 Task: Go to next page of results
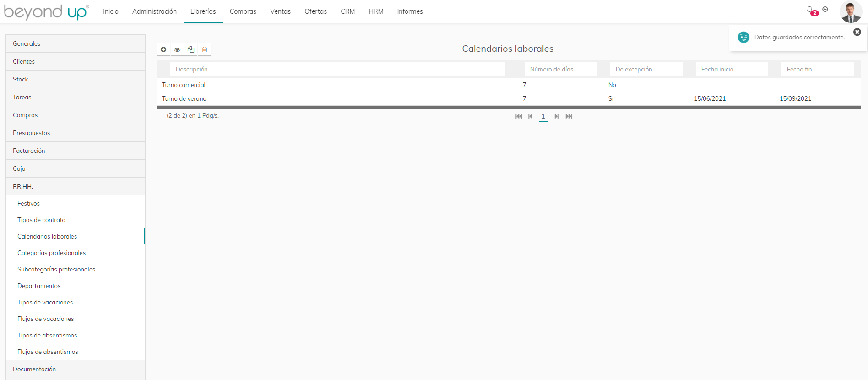tap(557, 116)
